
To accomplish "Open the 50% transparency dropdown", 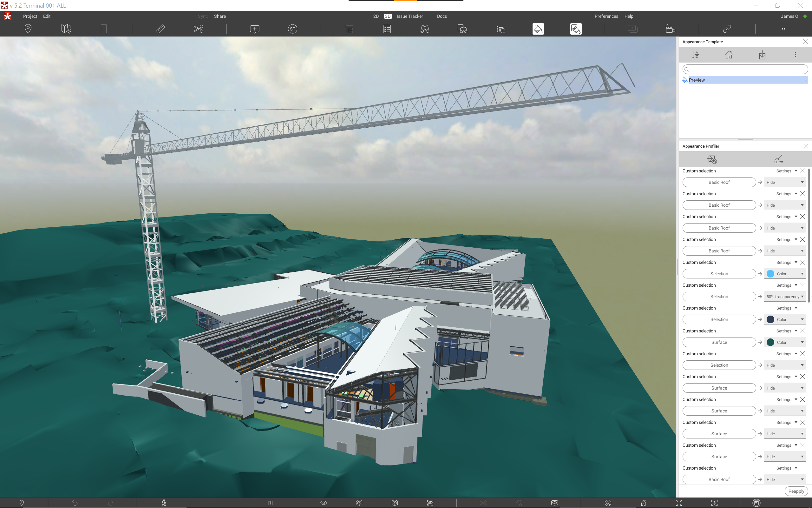I will [785, 297].
